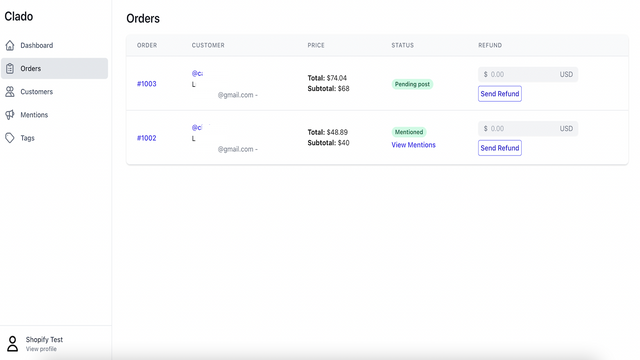Click the customer handle on order #1003
Screen dimensions: 640x360
[197, 73]
